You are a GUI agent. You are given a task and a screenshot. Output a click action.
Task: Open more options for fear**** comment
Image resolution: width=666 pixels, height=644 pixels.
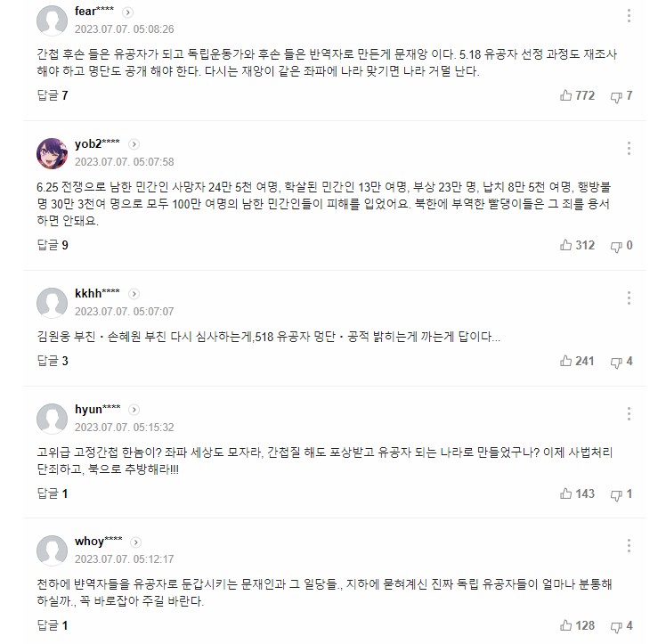[x=629, y=16]
